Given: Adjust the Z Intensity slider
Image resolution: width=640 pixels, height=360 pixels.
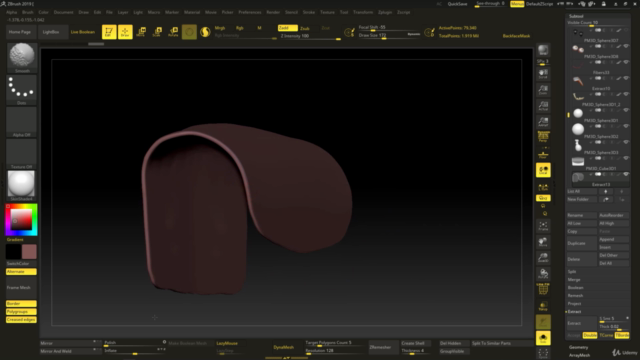Looking at the screenshot, I should [309, 36].
